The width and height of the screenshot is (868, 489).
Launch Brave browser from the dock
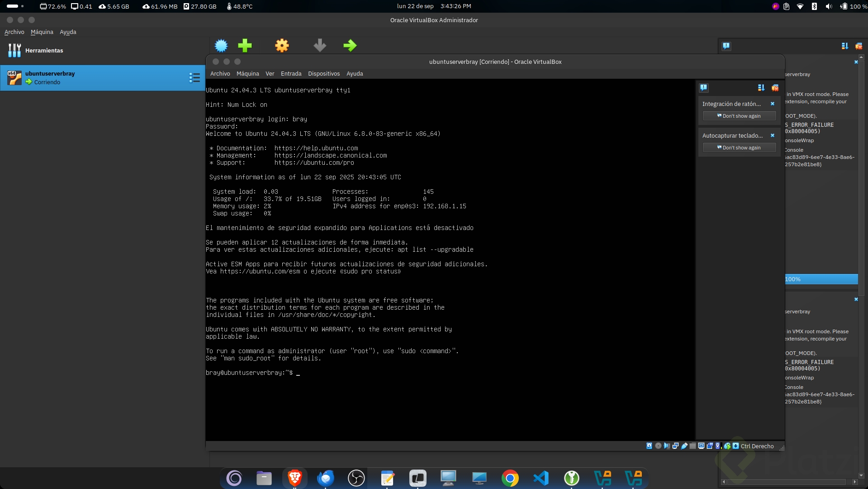click(x=295, y=478)
